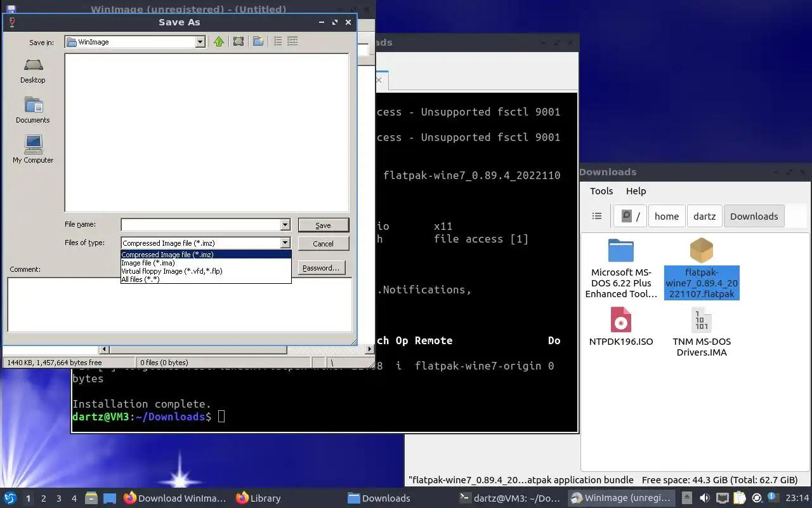
Task: Select Downloads breadcrumb in file manager path bar
Action: point(754,216)
